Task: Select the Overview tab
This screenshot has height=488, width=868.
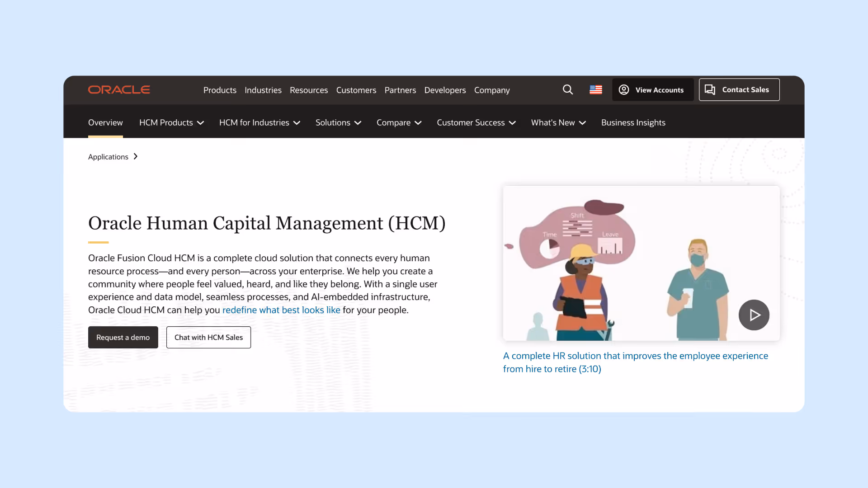Action: [105, 122]
